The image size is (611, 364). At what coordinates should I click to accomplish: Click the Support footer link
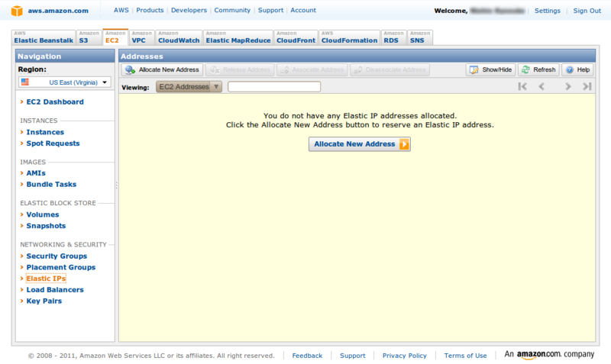(353, 356)
